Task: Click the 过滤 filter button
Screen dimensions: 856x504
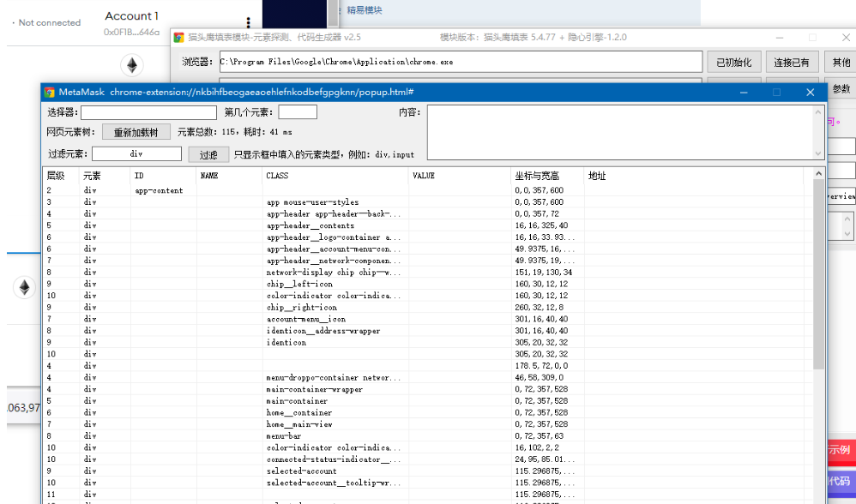Action: tap(208, 155)
